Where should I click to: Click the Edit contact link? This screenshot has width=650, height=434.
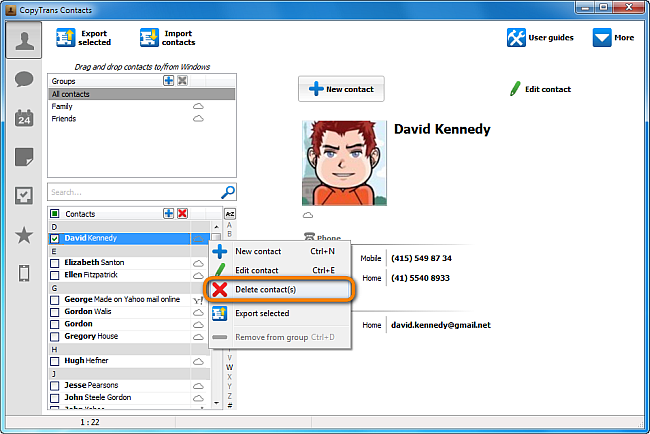pos(540,89)
